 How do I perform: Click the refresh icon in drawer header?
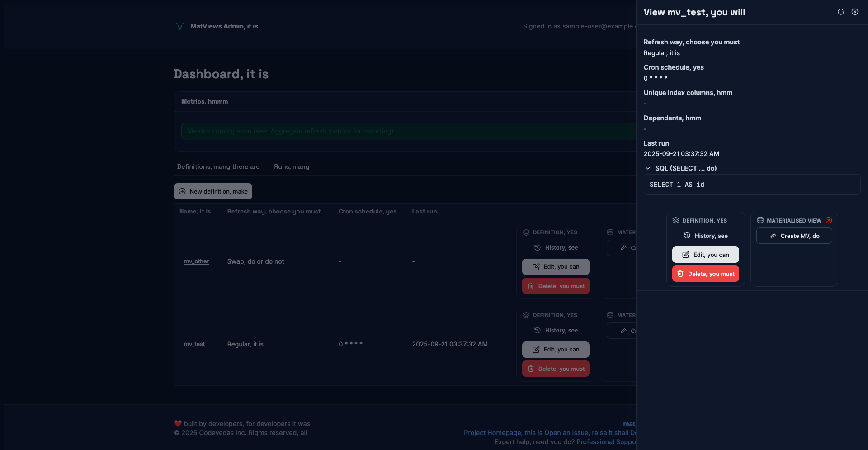[x=841, y=12]
